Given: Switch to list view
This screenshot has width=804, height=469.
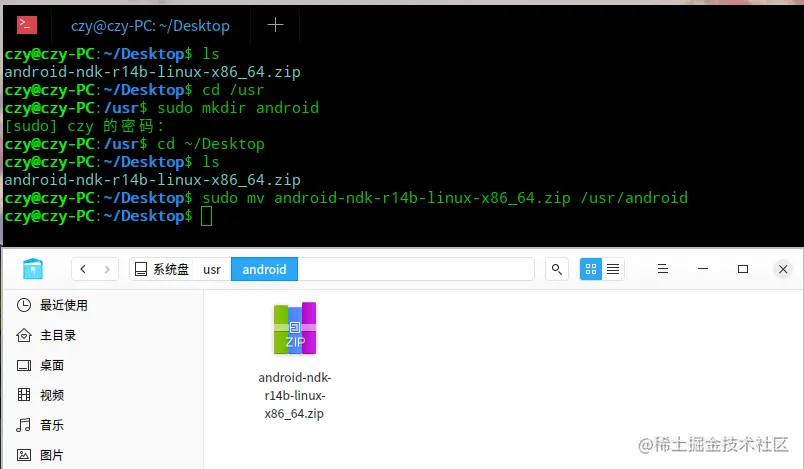Looking at the screenshot, I should point(613,269).
